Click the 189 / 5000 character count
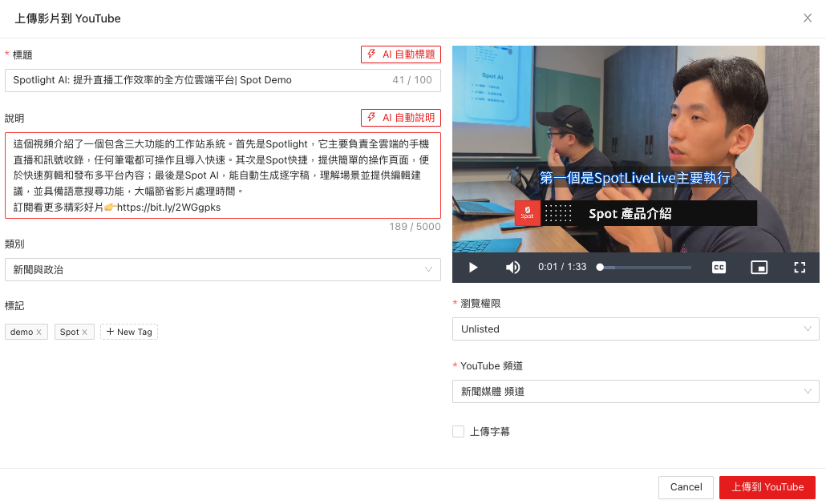The height and width of the screenshot is (504, 826). 415,226
